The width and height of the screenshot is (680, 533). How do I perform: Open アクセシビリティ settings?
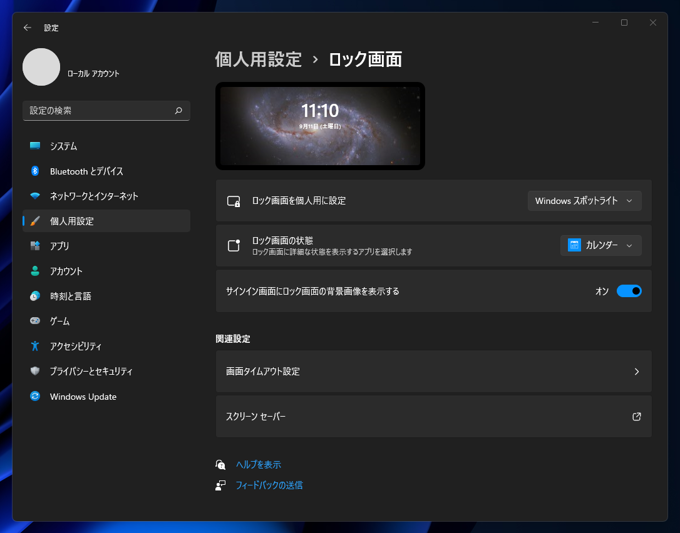(x=106, y=346)
